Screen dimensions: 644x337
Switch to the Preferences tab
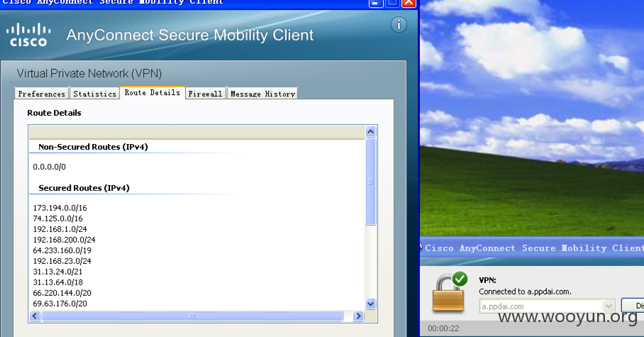click(x=41, y=94)
